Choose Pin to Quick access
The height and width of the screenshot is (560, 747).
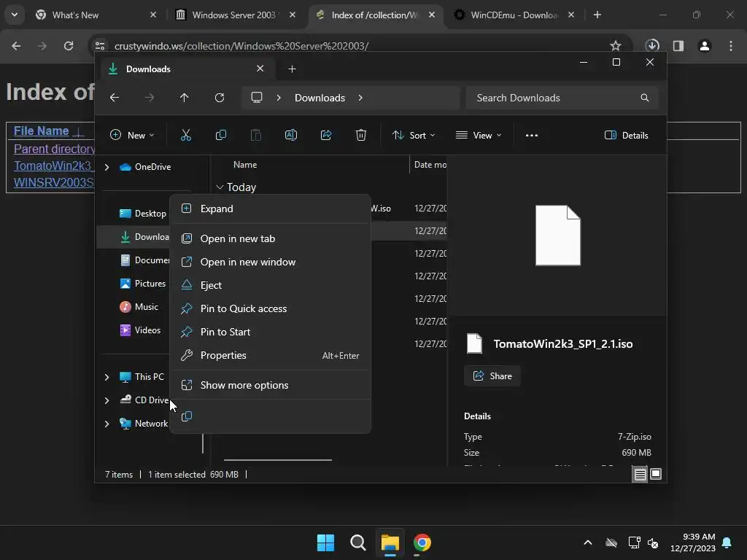[270, 308]
